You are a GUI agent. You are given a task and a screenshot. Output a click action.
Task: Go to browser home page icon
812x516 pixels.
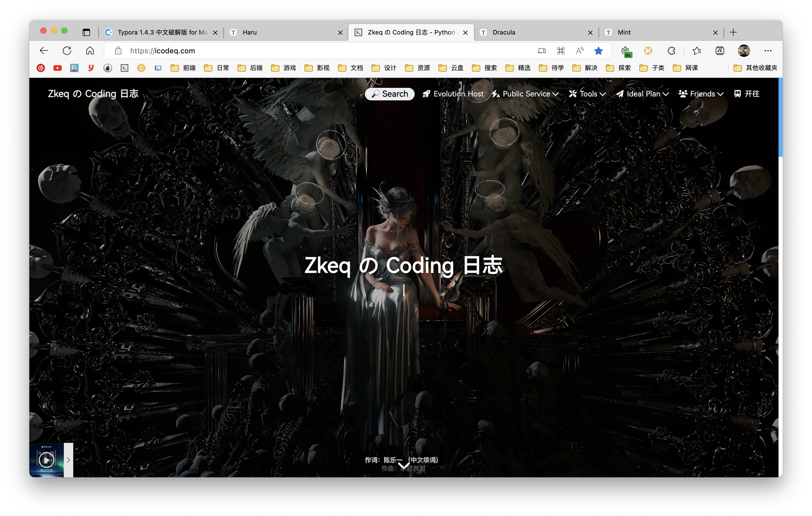pos(90,50)
